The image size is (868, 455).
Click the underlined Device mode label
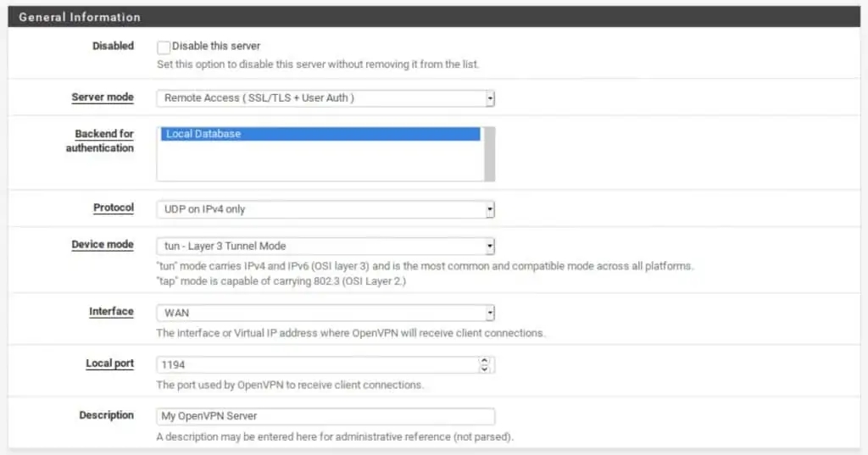coord(103,245)
